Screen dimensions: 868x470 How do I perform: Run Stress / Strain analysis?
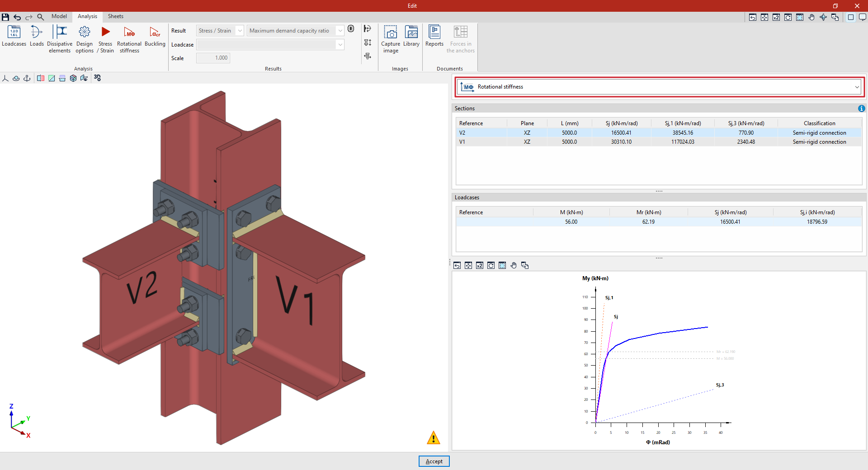tap(105, 39)
